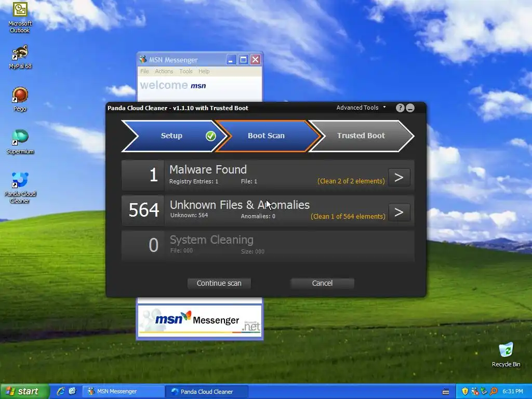Click the MSN Messenger .net banner
This screenshot has height=399, width=532.
(200, 321)
